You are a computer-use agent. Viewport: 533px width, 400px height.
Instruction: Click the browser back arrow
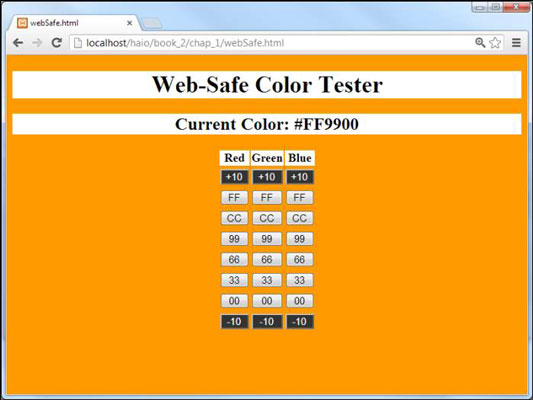pyautogui.click(x=18, y=43)
